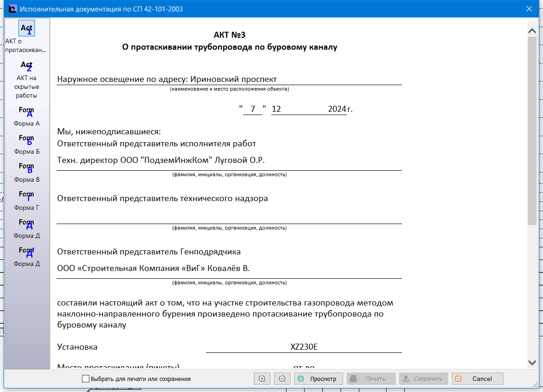Screen dimensions: 543x392
Task: Click the 'Ответственный представитель исполнителя работ' label
Action: pos(157,144)
